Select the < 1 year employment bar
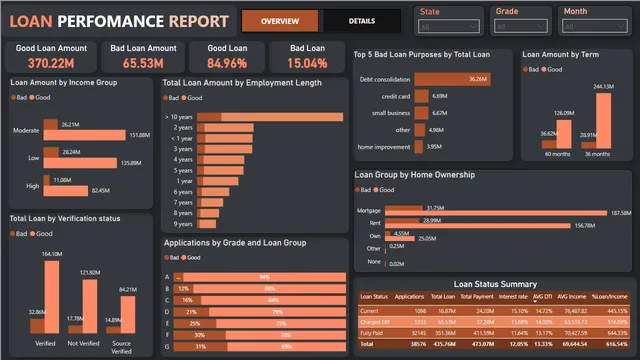The image size is (640, 360). point(225,138)
